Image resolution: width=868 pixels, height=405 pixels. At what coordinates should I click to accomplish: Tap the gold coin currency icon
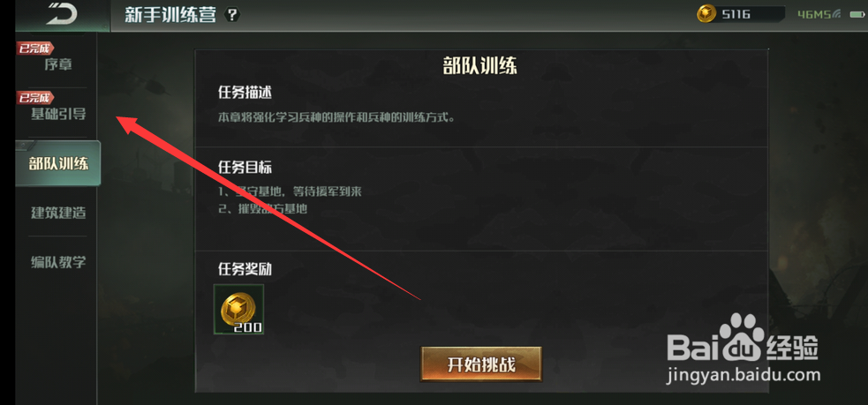[706, 14]
